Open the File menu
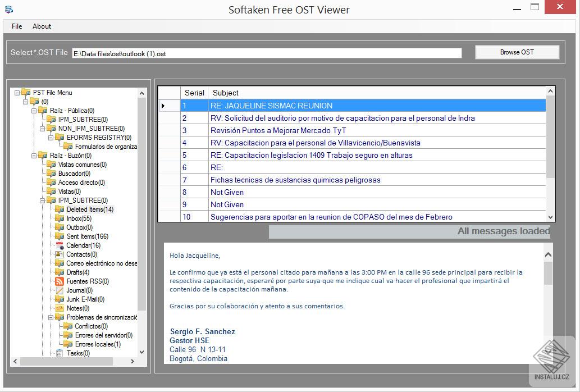Viewport: 580px width, 392px height. 17,26
